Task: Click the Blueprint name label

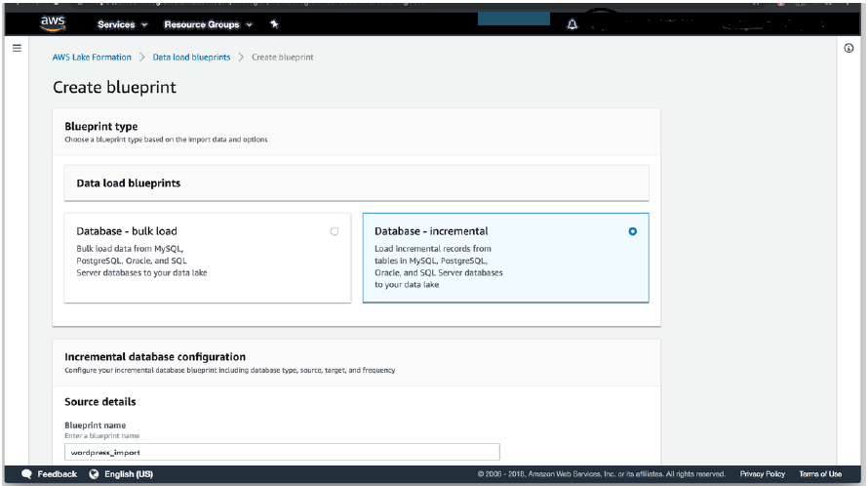Action: [x=96, y=425]
